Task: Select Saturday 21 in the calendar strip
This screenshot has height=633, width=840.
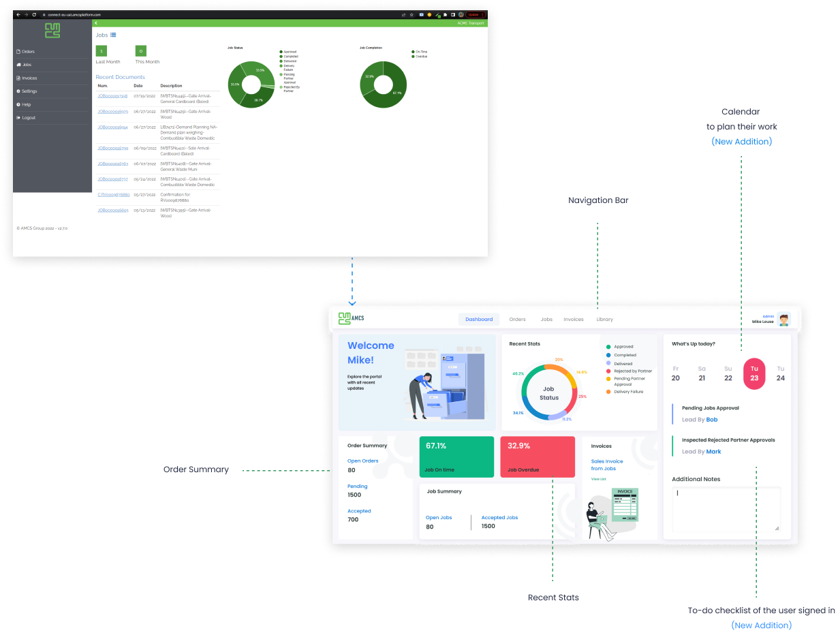Action: 702,373
